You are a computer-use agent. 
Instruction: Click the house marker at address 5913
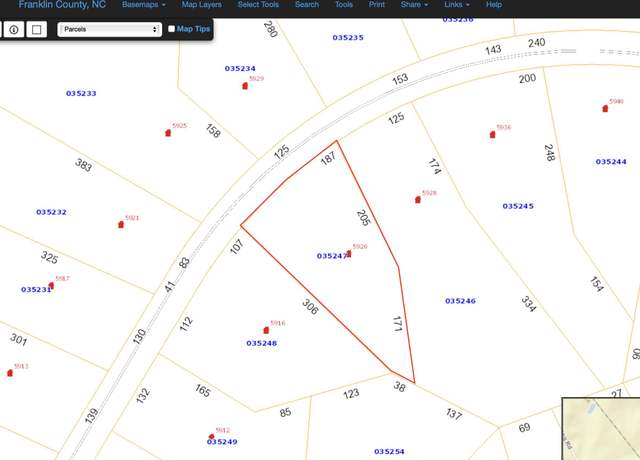coord(10,373)
